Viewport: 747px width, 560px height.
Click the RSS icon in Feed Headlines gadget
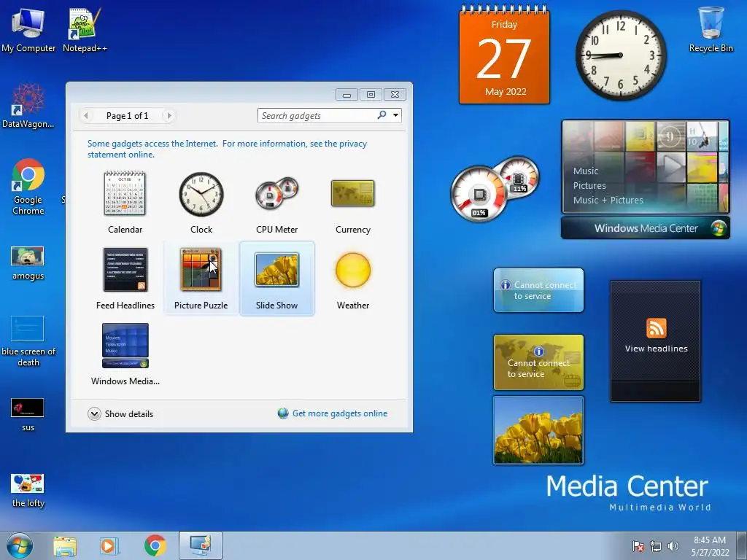[x=656, y=328]
